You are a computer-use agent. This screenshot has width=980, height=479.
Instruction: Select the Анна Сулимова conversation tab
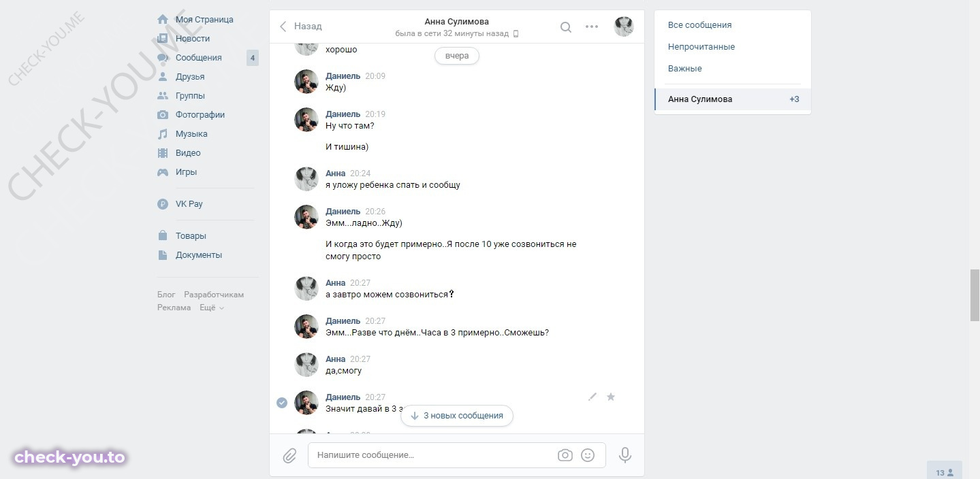[x=733, y=99]
